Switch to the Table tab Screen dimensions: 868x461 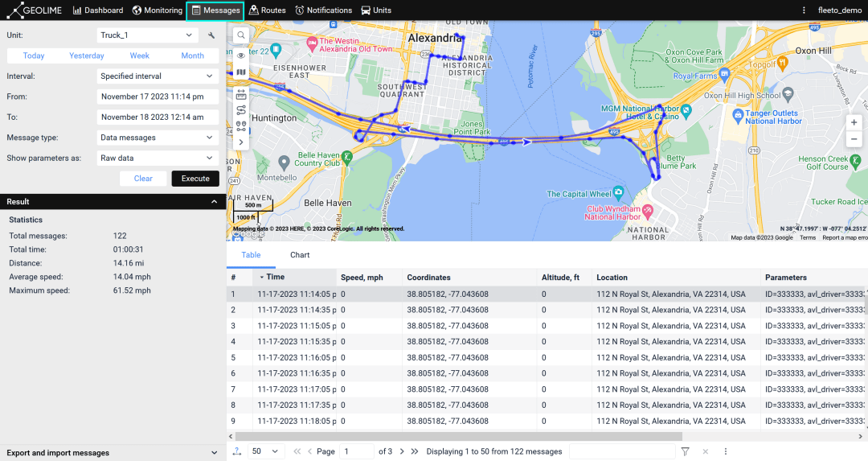point(251,255)
